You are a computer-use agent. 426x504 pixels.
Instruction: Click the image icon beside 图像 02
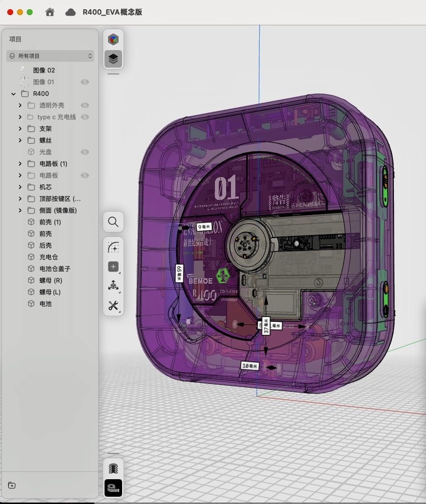click(x=24, y=70)
